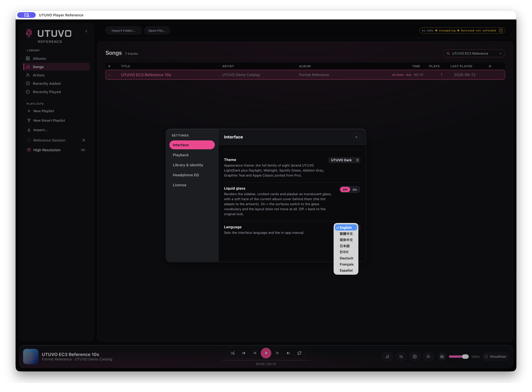Select Français in the language list

(x=346, y=264)
